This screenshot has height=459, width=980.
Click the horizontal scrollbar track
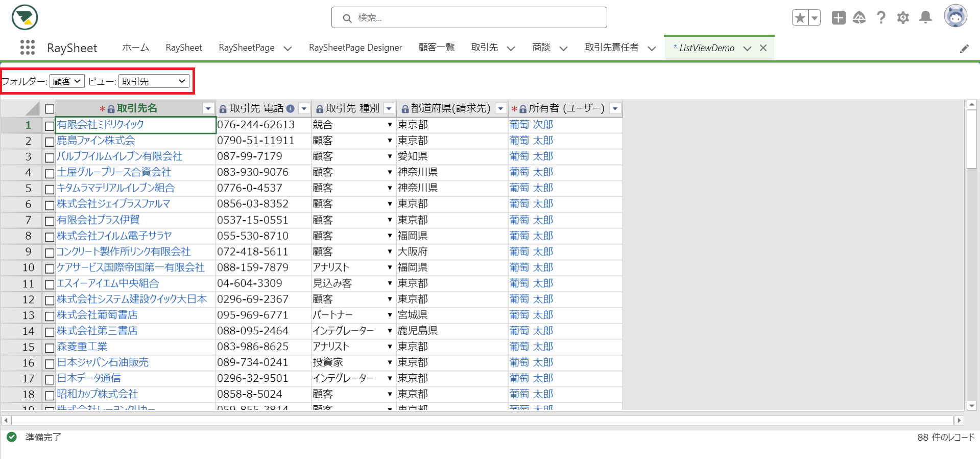[483, 420]
